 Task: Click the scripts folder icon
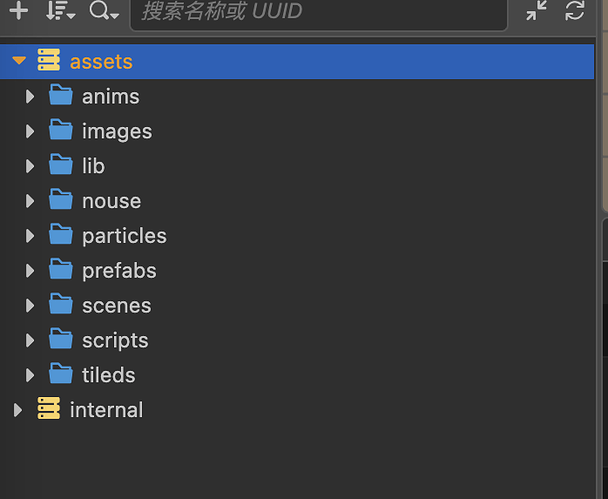click(x=61, y=340)
